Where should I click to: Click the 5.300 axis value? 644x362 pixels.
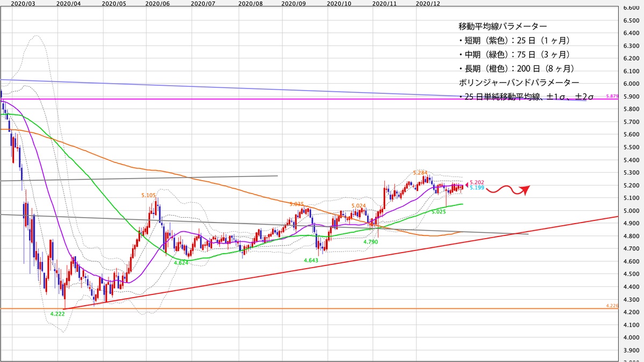(x=630, y=173)
